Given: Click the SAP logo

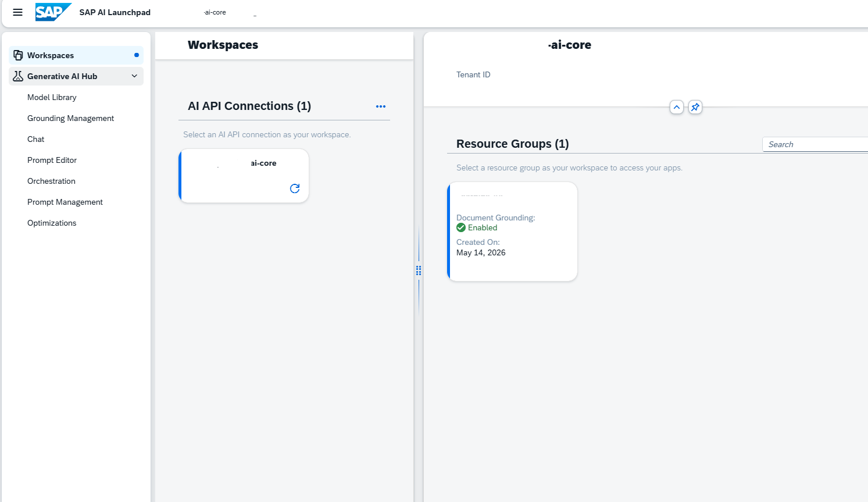Looking at the screenshot, I should [x=53, y=12].
